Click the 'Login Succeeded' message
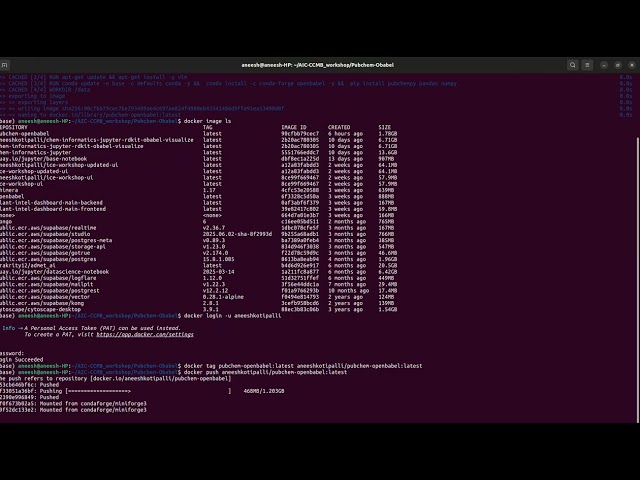The height and width of the screenshot is (480, 640). [x=22, y=360]
